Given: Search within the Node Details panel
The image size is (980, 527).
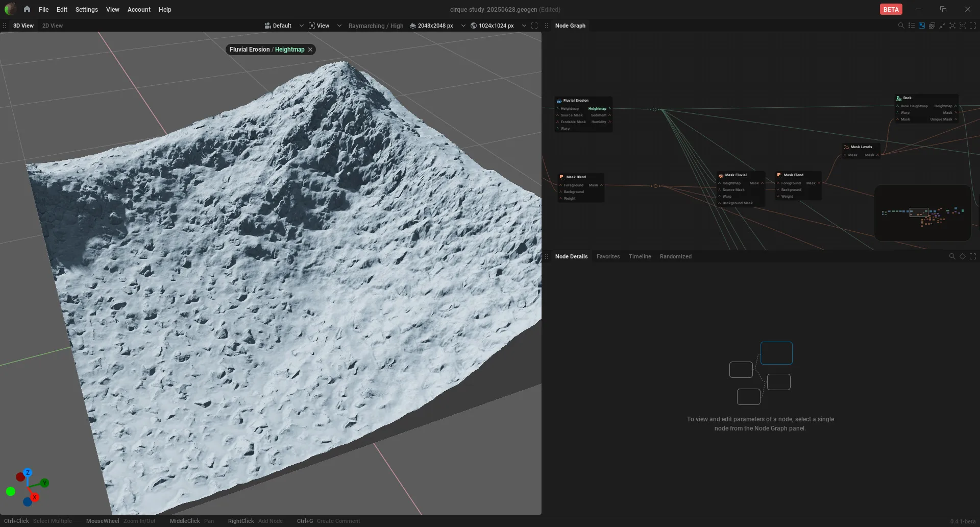Looking at the screenshot, I should click(x=952, y=256).
